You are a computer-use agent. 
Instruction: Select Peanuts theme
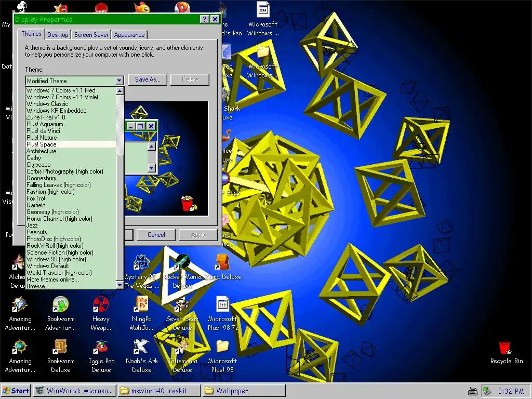[71, 232]
